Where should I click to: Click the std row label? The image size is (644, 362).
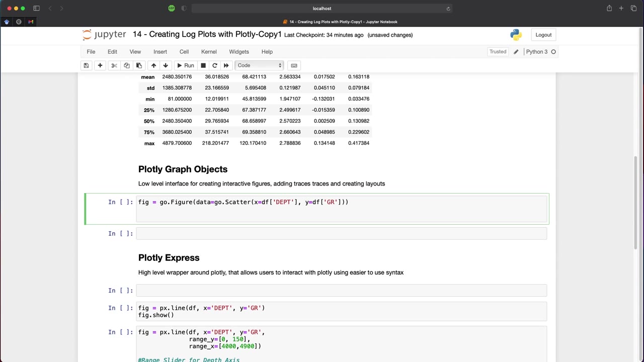coord(150,88)
